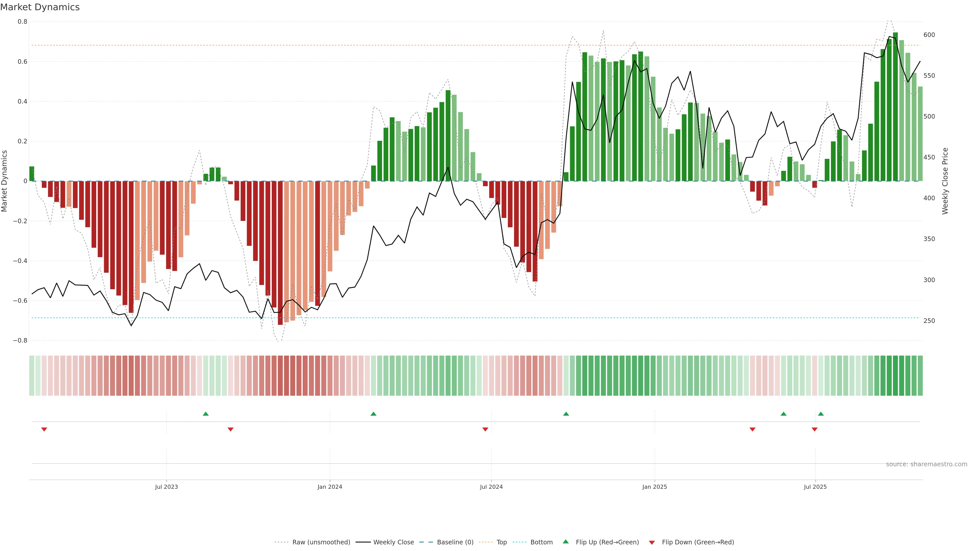Click the darkest green heatmap cell at far right
Viewport: 980px width, 551px height.
pos(895,376)
